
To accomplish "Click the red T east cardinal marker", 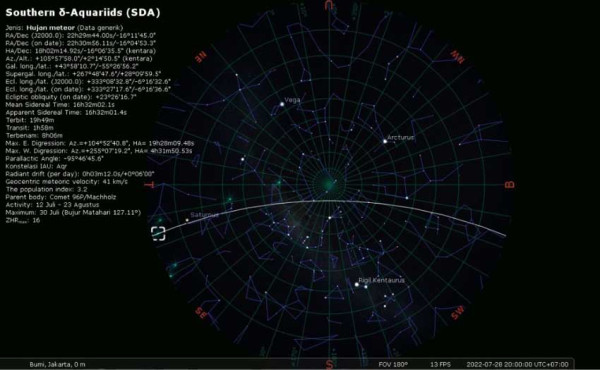I will [x=150, y=185].
